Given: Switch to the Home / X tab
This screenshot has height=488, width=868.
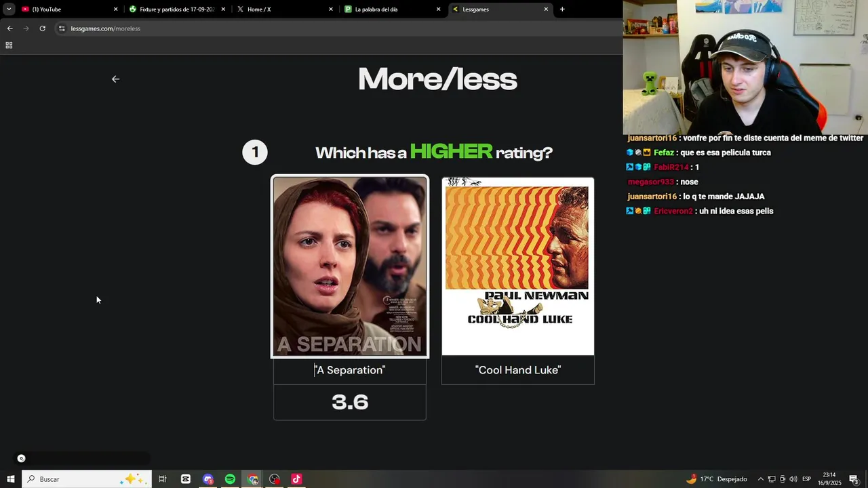Looking at the screenshot, I should (x=283, y=9).
